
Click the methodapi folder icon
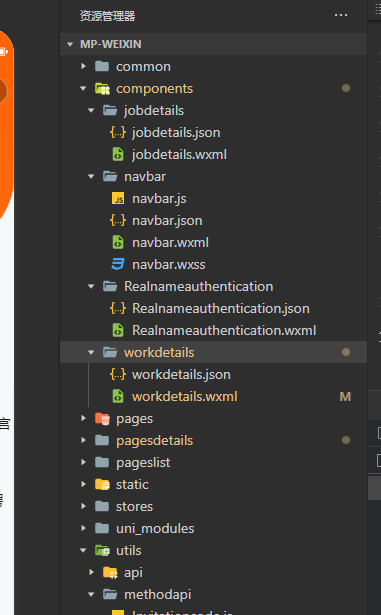click(110, 595)
